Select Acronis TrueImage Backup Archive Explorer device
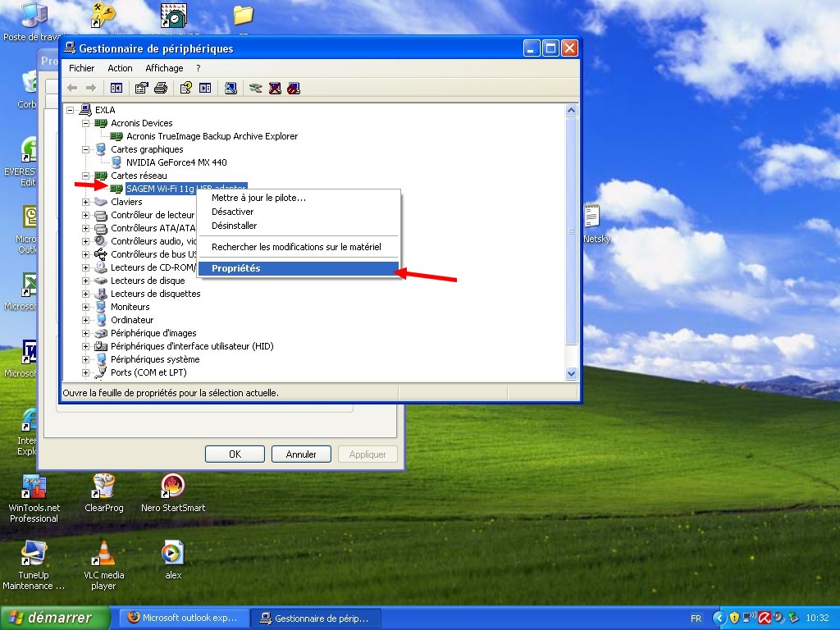 click(212, 136)
